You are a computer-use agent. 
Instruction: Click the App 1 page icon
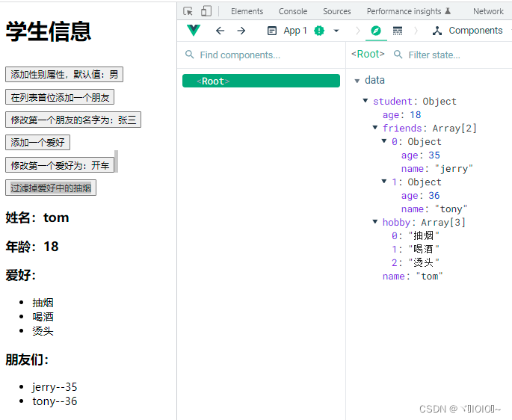[271, 31]
